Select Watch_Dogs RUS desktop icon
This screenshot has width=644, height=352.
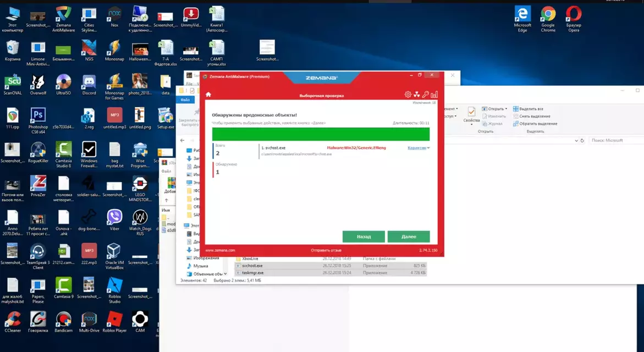pyautogui.click(x=140, y=223)
